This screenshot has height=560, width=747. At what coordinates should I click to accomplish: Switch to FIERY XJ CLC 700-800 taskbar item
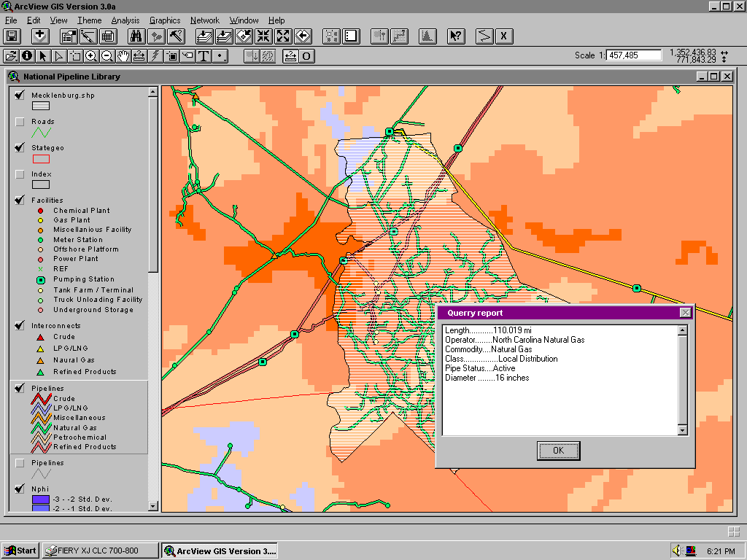tap(100, 551)
